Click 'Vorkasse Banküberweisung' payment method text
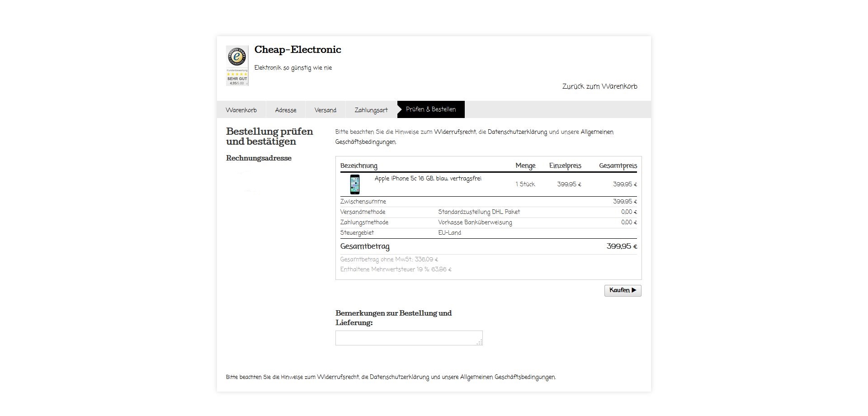Viewport: 868px width, 416px height. 475,222
